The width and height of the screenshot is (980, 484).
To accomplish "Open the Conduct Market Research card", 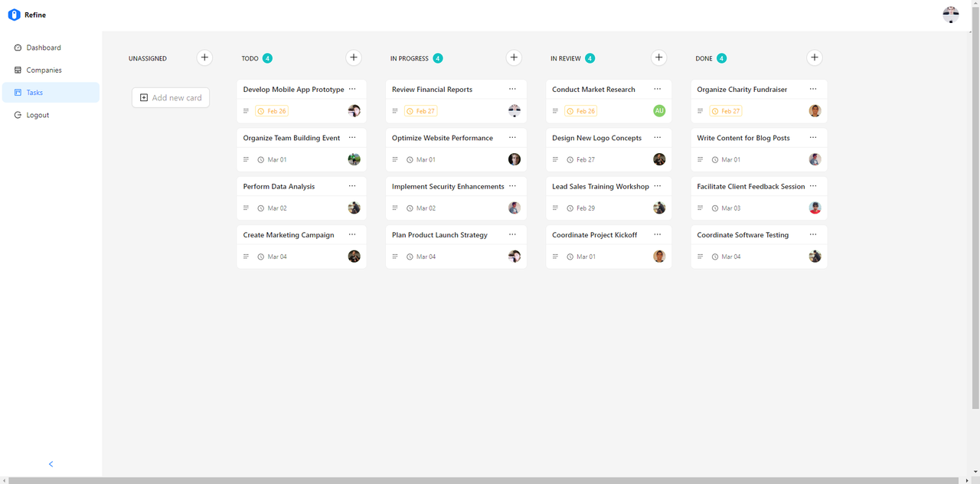I will click(609, 101).
